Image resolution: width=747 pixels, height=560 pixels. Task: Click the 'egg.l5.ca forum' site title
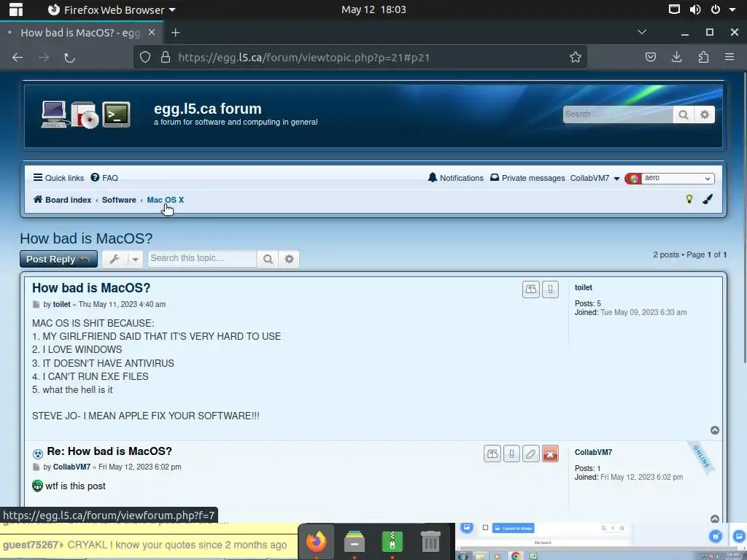tap(208, 109)
